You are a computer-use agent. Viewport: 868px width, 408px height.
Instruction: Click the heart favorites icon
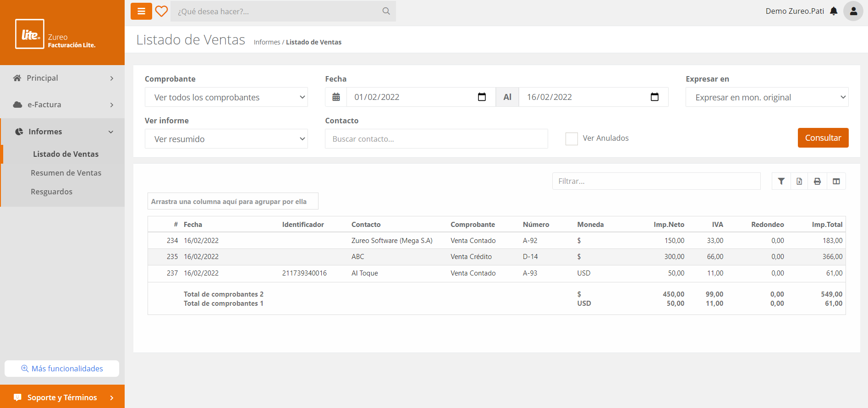[x=161, y=11]
